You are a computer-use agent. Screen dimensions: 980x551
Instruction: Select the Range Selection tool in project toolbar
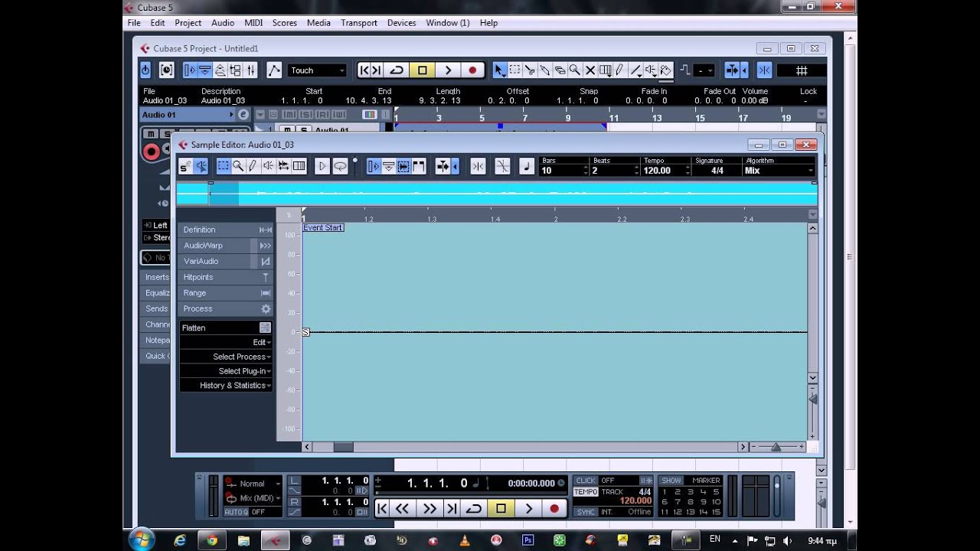click(x=514, y=70)
